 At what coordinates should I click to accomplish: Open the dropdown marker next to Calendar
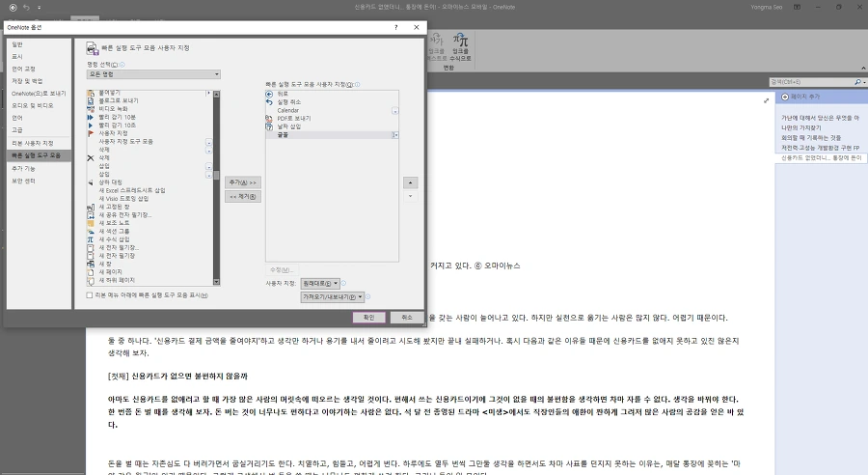click(394, 111)
